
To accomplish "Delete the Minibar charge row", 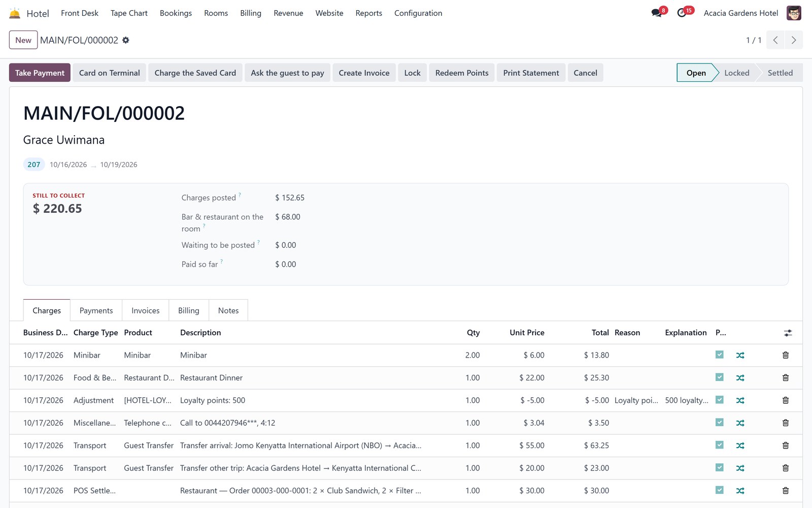I will click(x=786, y=355).
